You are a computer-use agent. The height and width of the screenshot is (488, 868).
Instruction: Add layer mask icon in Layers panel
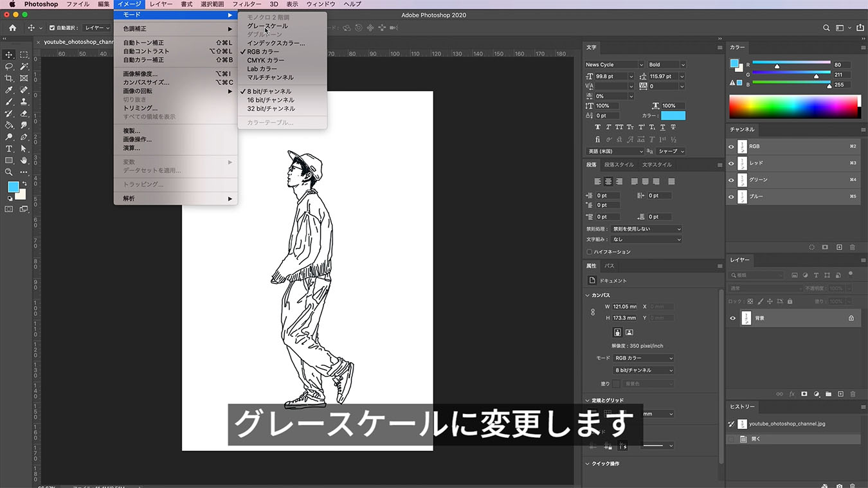(x=804, y=393)
